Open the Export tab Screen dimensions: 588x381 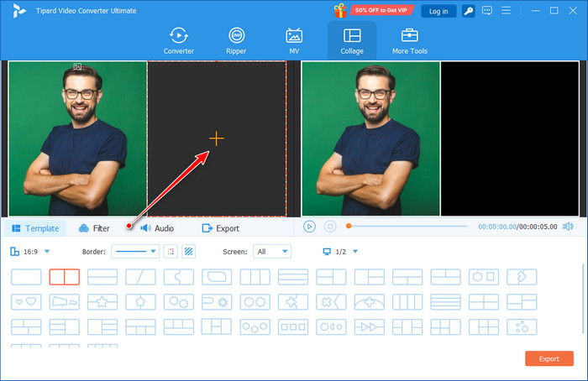point(220,228)
